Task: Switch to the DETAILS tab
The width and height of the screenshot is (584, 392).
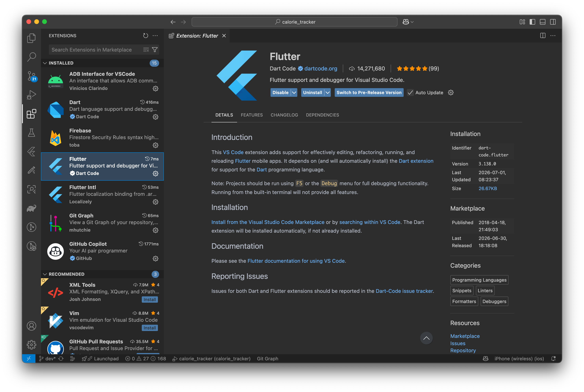Action: tap(224, 115)
